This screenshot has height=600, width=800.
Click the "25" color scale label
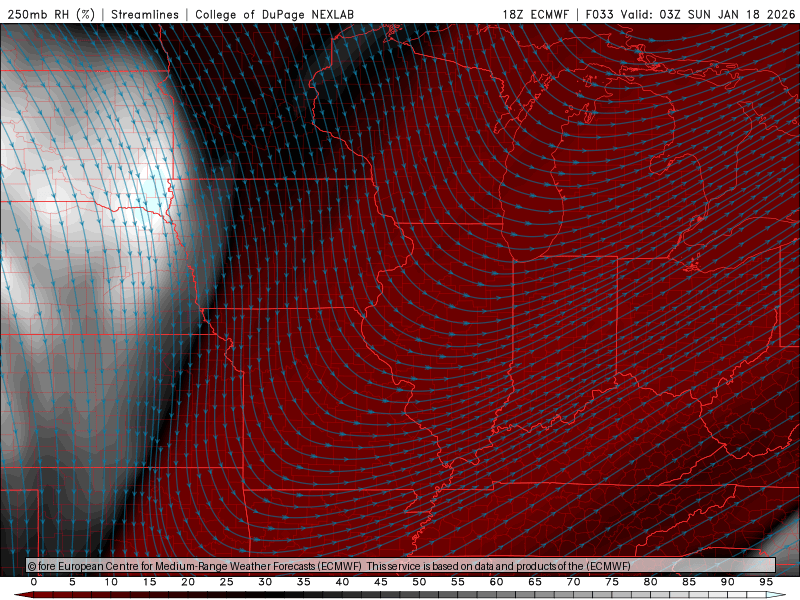226,582
